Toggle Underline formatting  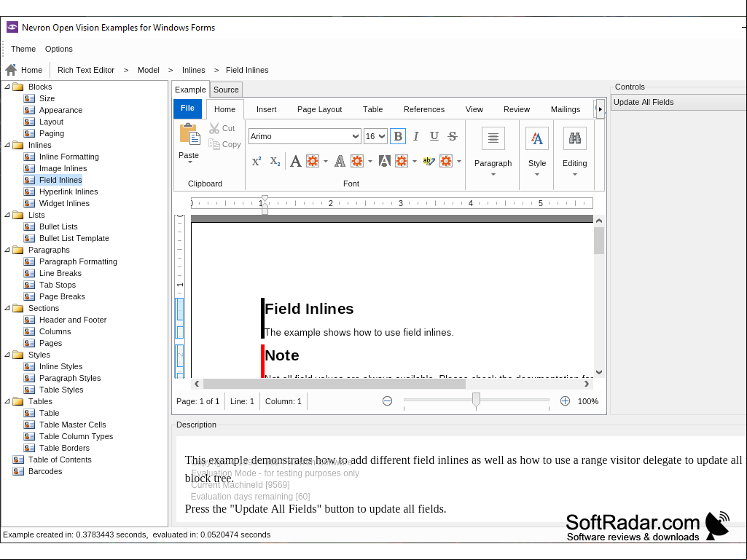[434, 137]
